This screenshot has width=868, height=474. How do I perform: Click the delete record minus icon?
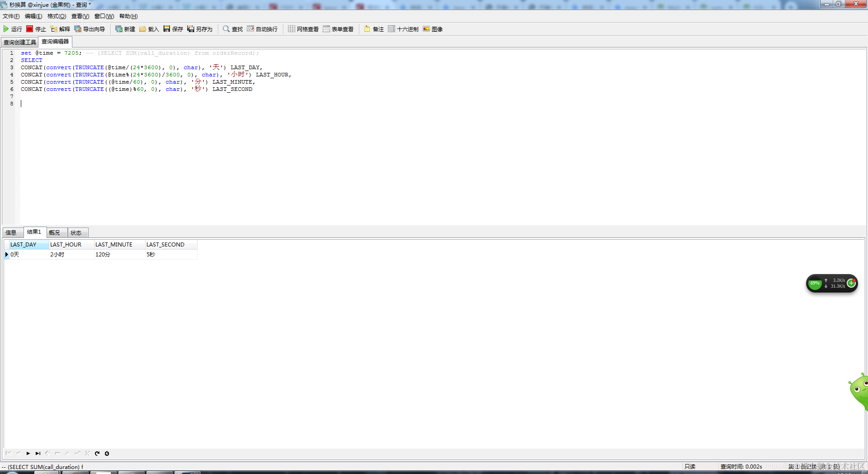[x=57, y=453]
